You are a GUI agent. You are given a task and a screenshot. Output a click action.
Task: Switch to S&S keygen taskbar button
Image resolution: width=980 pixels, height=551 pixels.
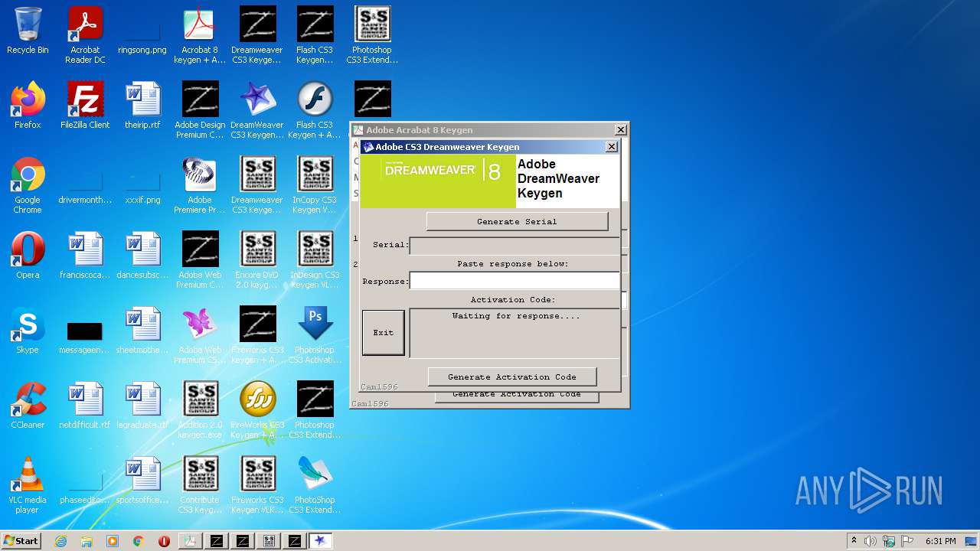click(x=269, y=541)
